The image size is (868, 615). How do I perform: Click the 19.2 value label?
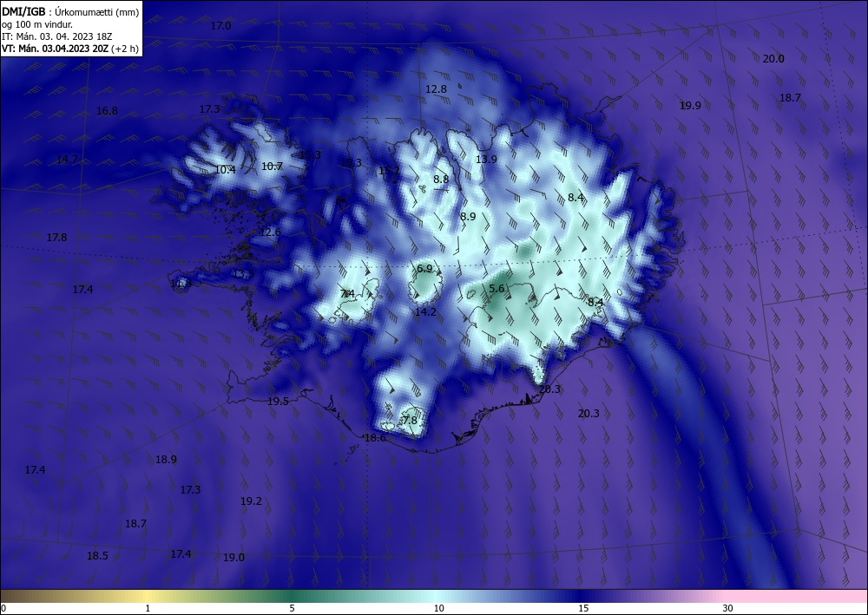pyautogui.click(x=251, y=501)
